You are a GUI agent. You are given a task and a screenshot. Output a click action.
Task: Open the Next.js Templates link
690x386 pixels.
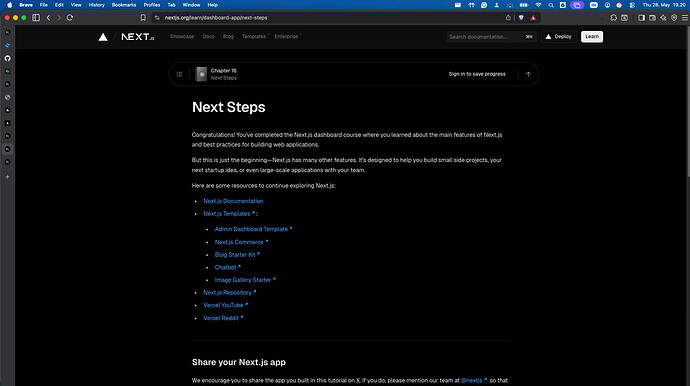229,214
